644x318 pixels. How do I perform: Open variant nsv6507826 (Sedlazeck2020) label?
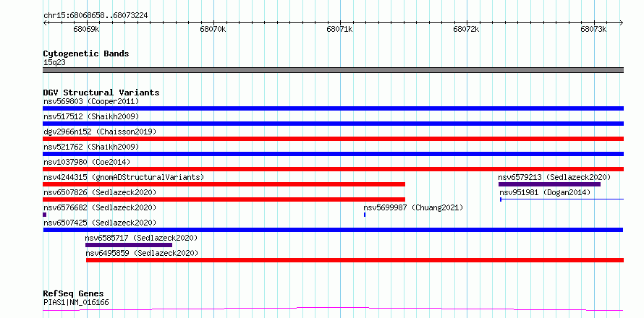click(x=100, y=192)
